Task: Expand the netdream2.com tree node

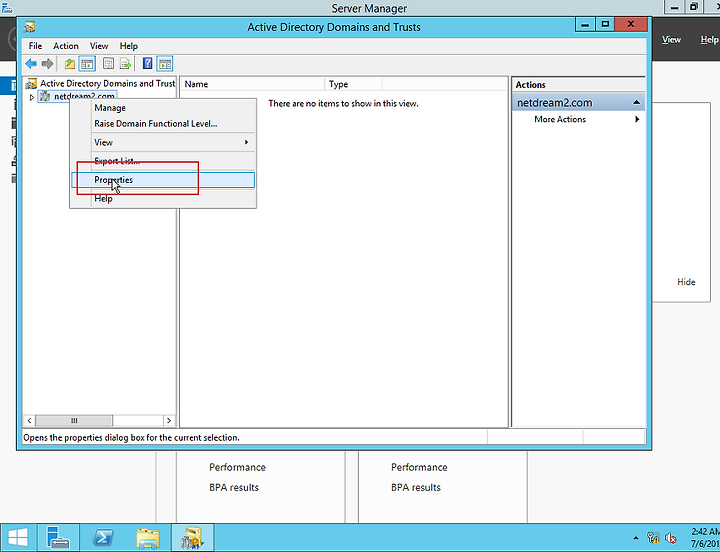Action: 32,97
